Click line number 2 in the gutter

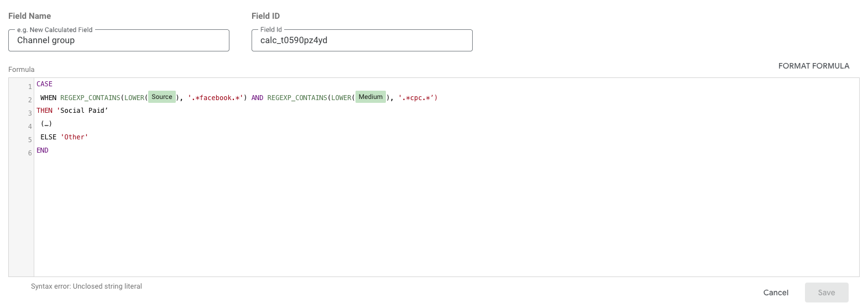click(30, 100)
